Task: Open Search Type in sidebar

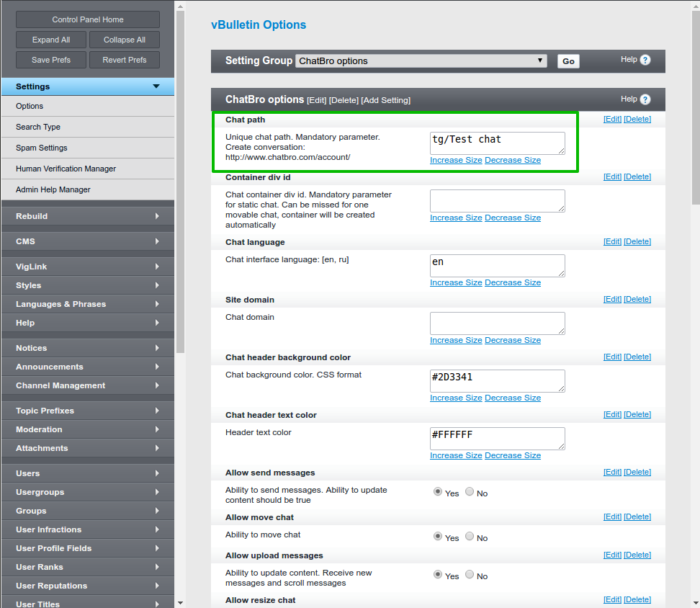Action: (x=88, y=128)
